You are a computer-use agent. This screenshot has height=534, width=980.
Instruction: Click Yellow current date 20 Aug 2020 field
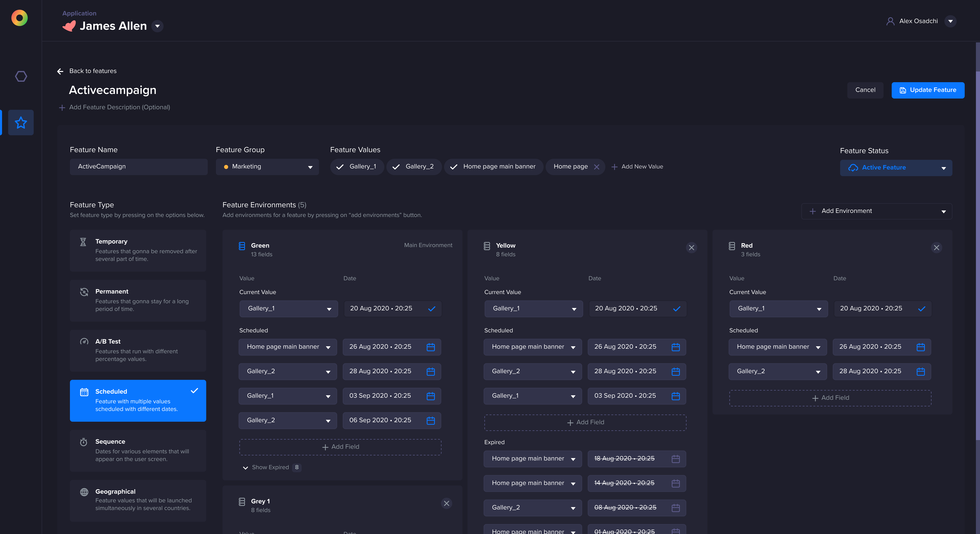pos(638,309)
